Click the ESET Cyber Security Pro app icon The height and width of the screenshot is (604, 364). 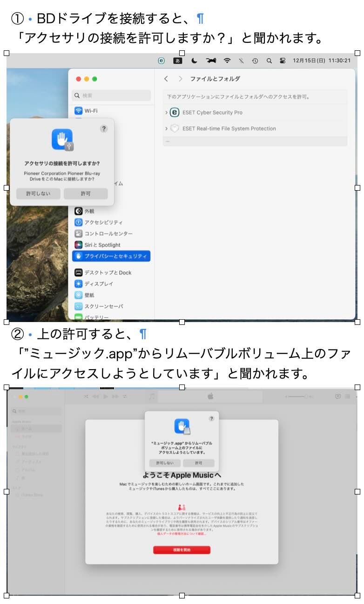point(175,112)
